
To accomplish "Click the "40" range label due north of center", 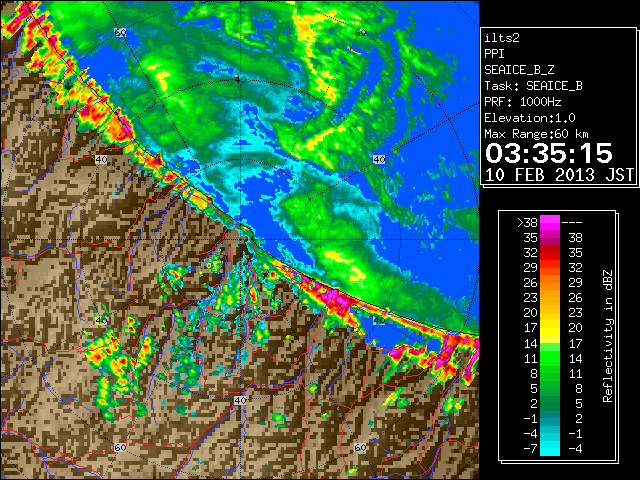I will pos(240,79).
